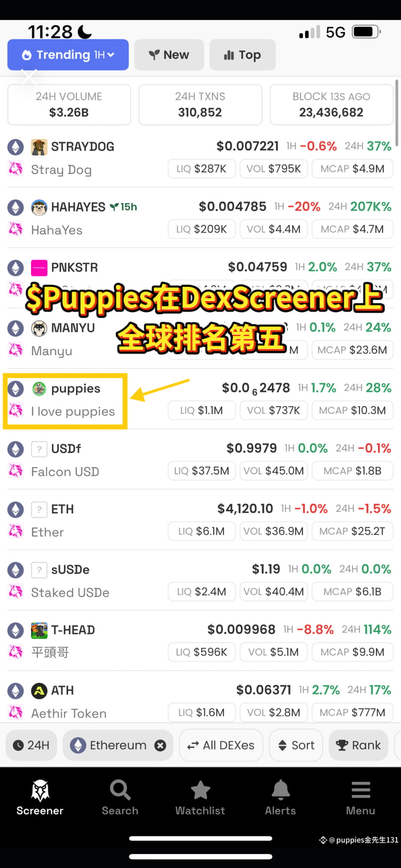Toggle the Rank trophy option
401x868 pixels.
pyautogui.click(x=359, y=745)
